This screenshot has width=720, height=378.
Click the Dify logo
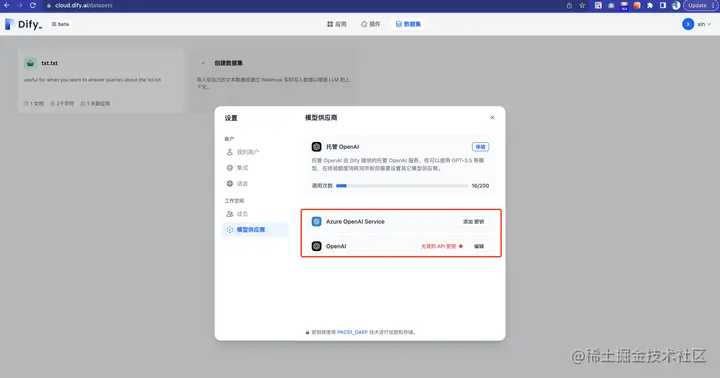23,24
